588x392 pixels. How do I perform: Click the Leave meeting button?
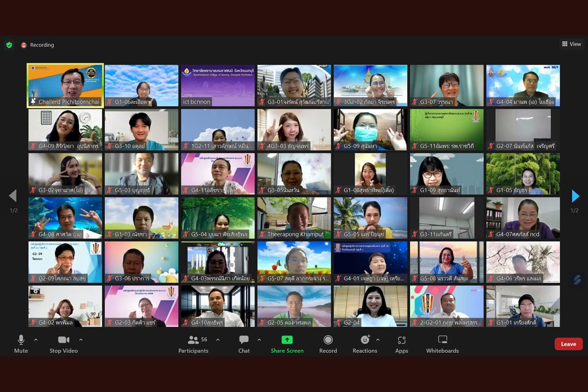[568, 344]
